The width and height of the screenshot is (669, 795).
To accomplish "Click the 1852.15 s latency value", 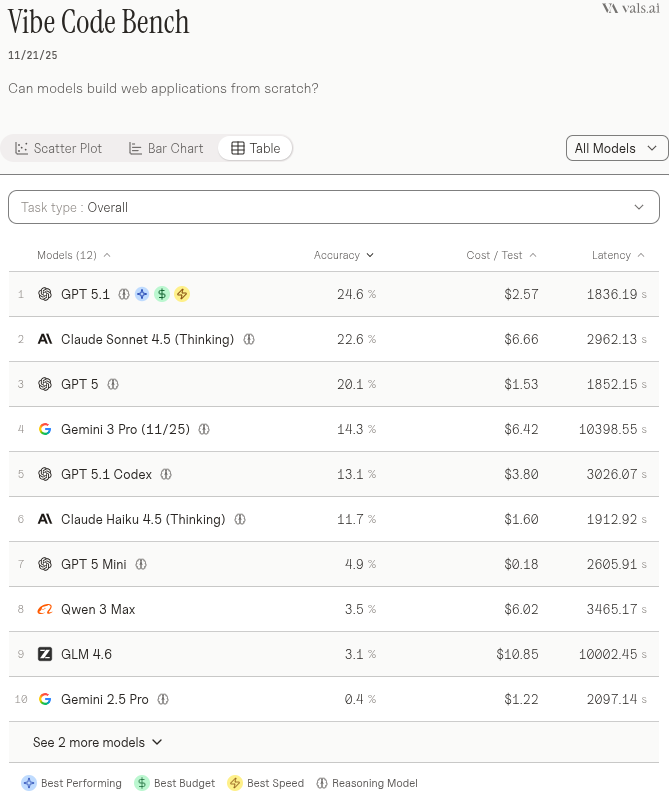I will click(x=617, y=384).
